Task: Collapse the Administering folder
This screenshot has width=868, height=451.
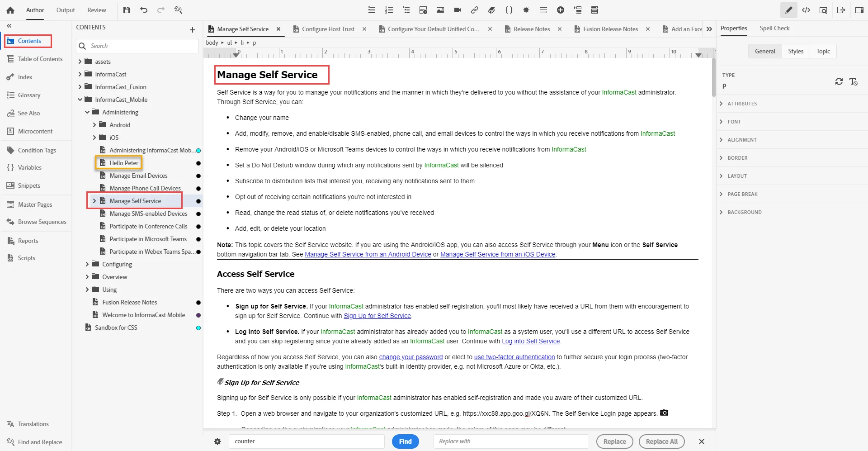Action: (87, 112)
